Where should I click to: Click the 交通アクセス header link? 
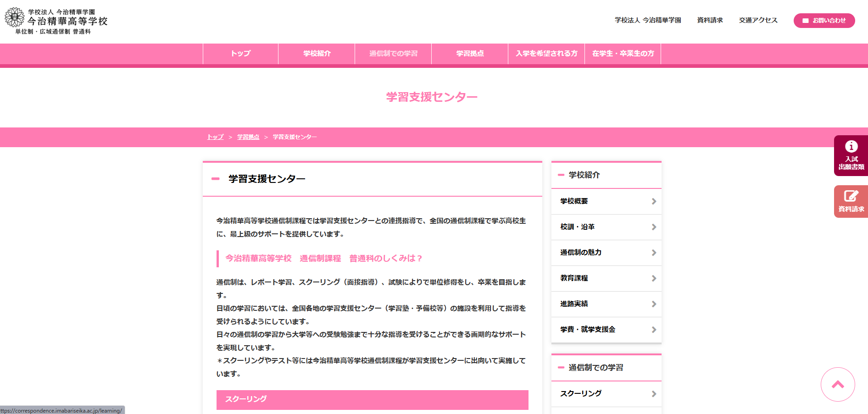click(x=758, y=20)
